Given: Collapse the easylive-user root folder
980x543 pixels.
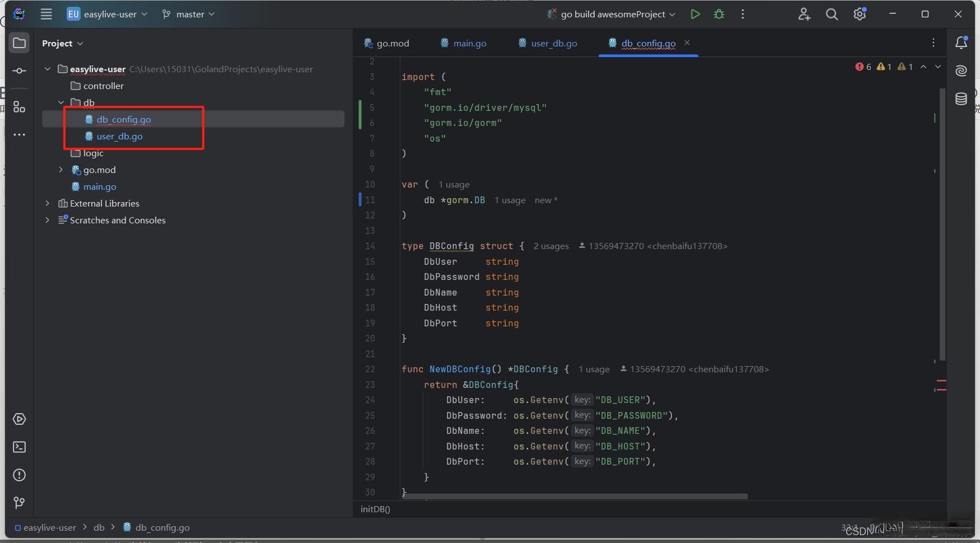Looking at the screenshot, I should click(48, 69).
